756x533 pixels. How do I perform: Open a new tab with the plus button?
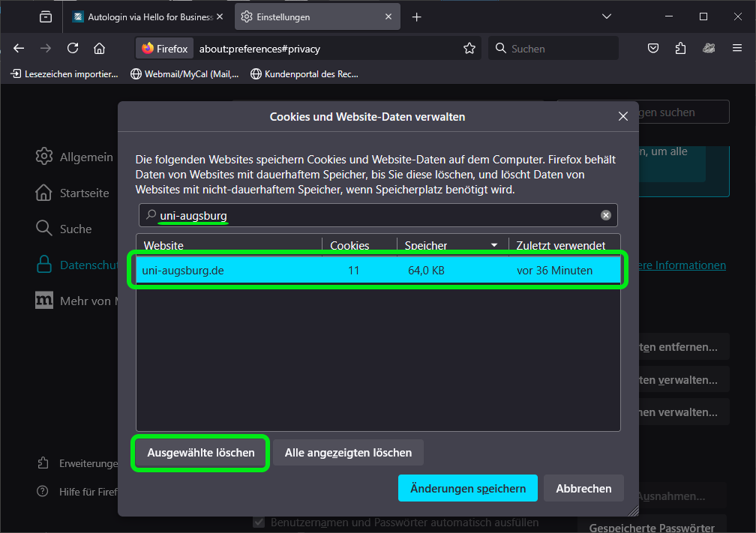[x=417, y=16]
